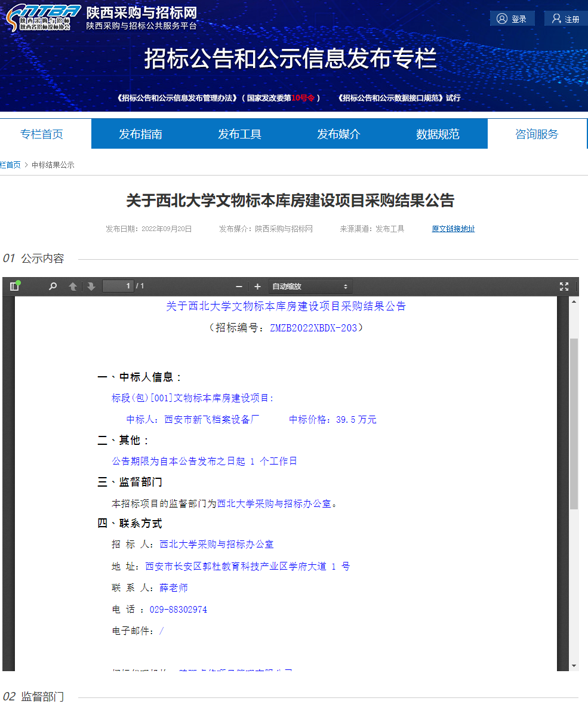Open the 自动缩放 zoom dropdown
The width and height of the screenshot is (588, 704).
(x=310, y=287)
